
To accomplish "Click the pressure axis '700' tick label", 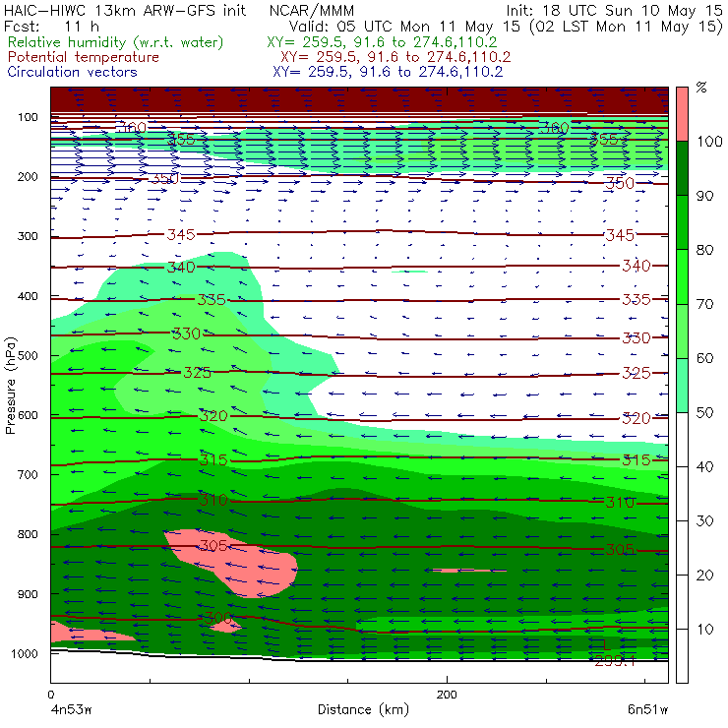I will point(28,474).
